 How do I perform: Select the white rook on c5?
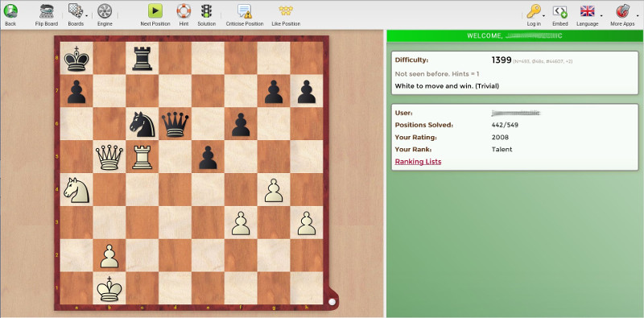(142, 157)
